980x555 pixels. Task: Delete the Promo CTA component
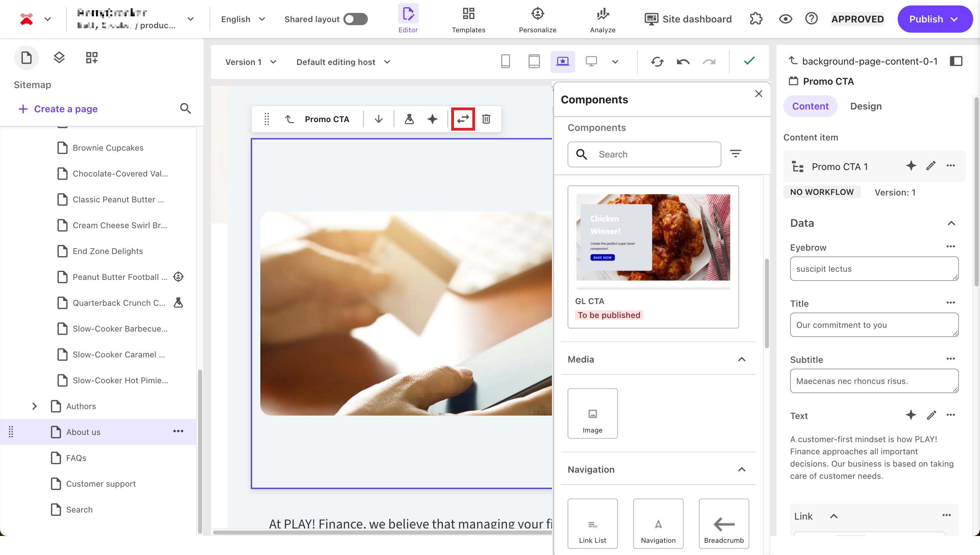click(487, 119)
